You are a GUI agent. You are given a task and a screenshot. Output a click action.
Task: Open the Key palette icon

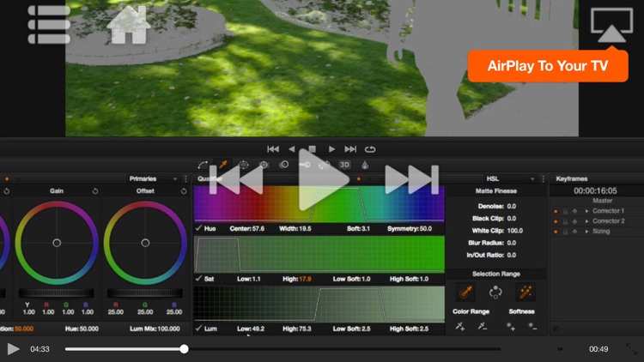(x=304, y=165)
